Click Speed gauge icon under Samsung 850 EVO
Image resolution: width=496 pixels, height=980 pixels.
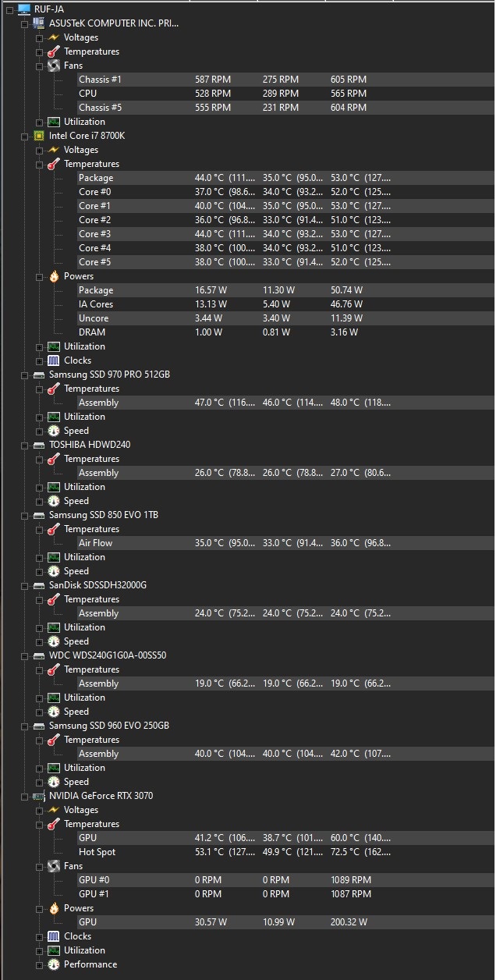(x=54, y=571)
